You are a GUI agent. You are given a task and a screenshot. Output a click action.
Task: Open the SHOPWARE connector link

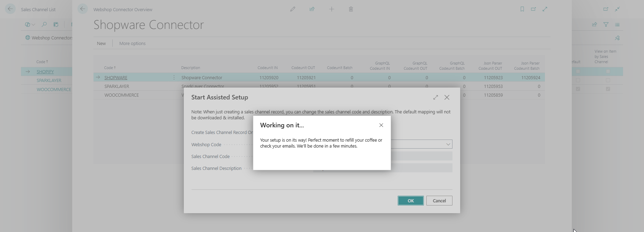(116, 77)
